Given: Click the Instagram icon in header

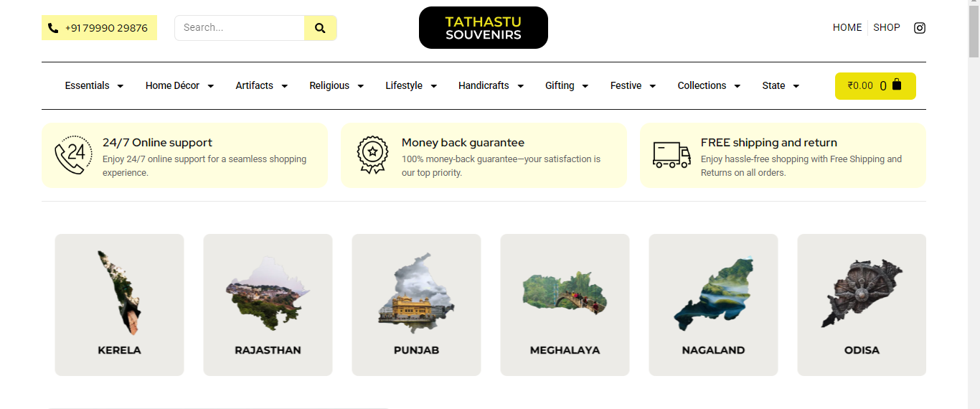Looking at the screenshot, I should click(920, 28).
